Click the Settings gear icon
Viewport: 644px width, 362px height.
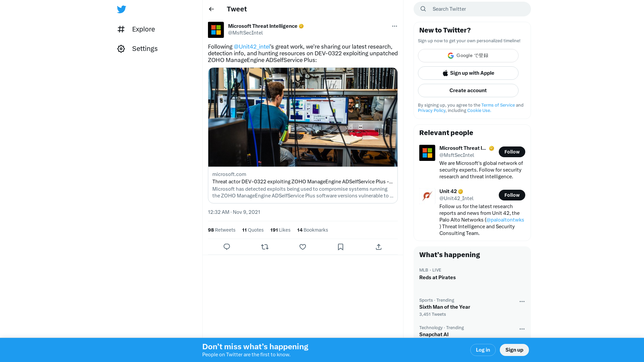[x=121, y=49]
